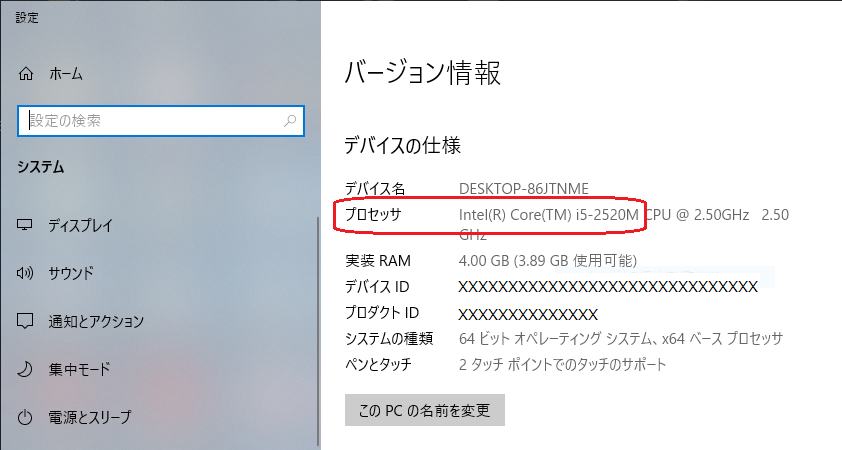842x450 pixels.
Task: Focus the 設定の検索 search box
Action: tap(161, 121)
